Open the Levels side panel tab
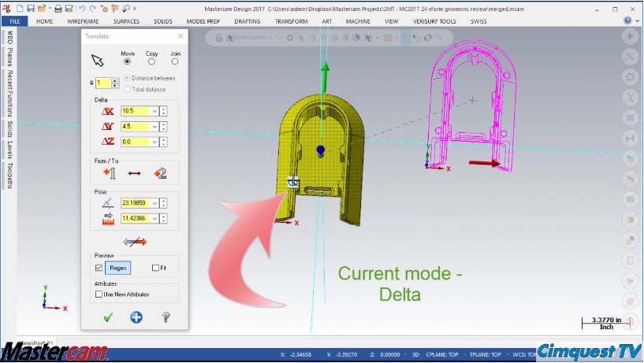Viewport: 644px width, 363px height. pyautogui.click(x=9, y=150)
